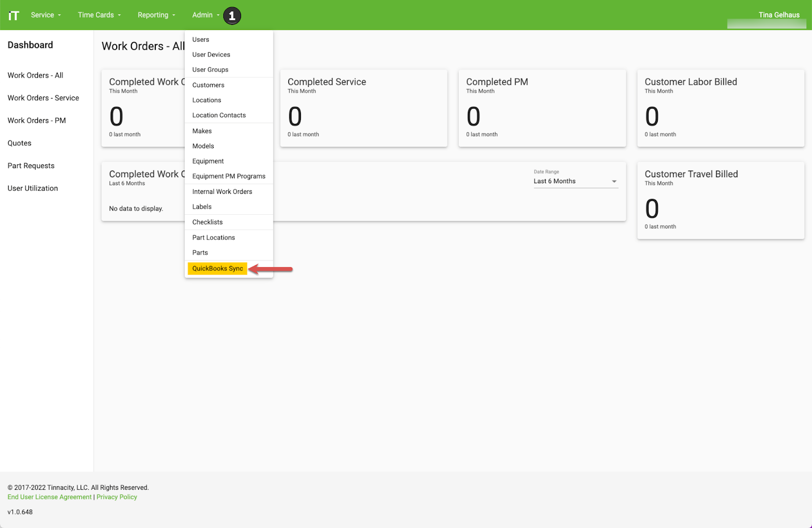Open Checklists from the Admin menu

(229, 222)
